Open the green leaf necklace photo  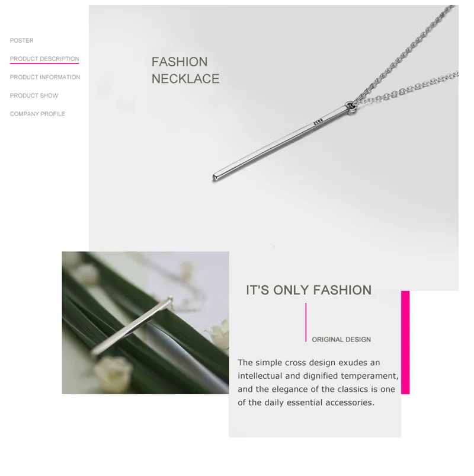point(145,322)
